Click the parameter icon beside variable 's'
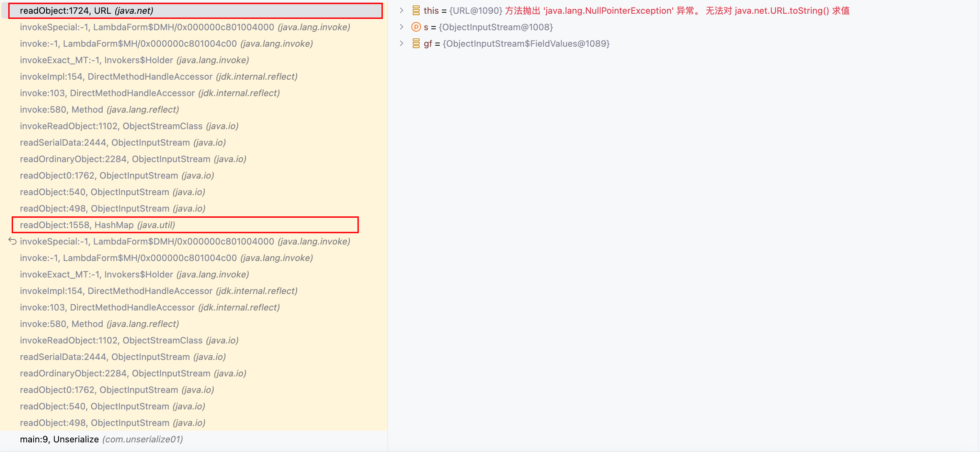This screenshot has height=452, width=980. pos(416,27)
